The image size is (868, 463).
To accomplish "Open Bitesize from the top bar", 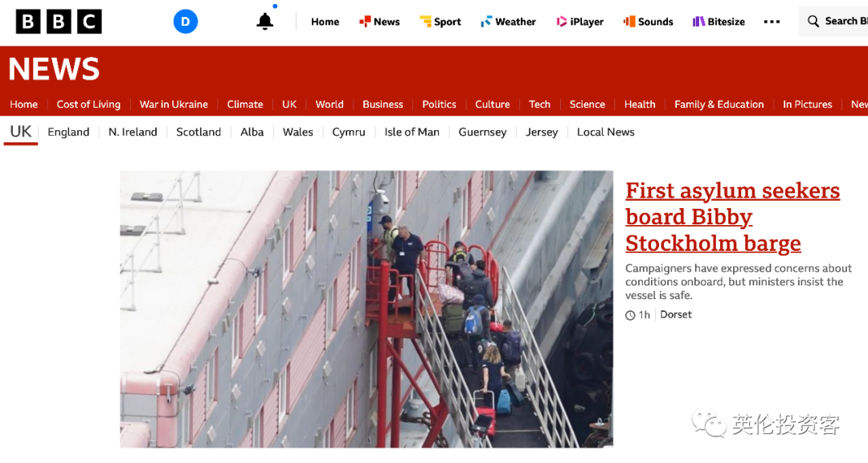I will (719, 22).
